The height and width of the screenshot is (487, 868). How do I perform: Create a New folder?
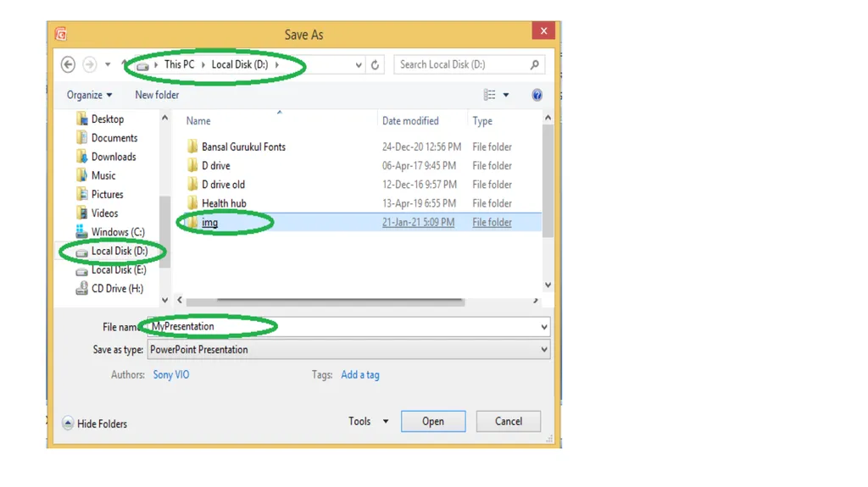tap(157, 95)
